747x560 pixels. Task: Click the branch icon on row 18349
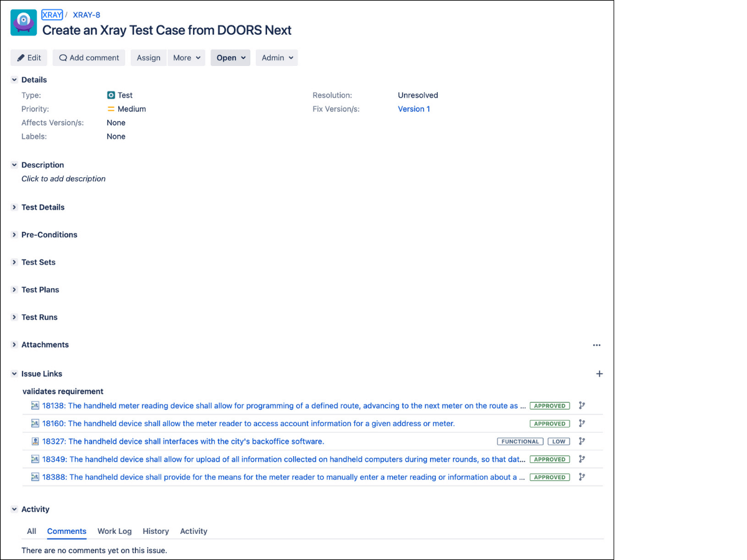(x=582, y=459)
